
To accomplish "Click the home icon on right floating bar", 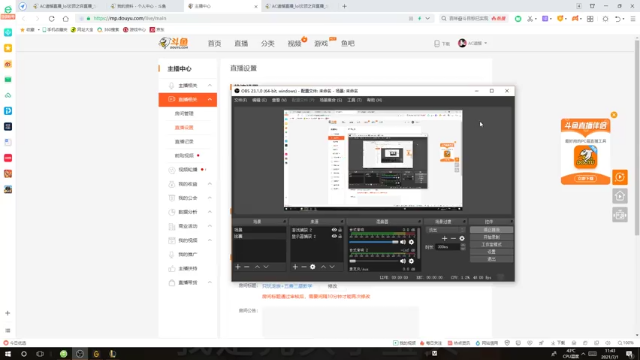I will coord(620,196).
